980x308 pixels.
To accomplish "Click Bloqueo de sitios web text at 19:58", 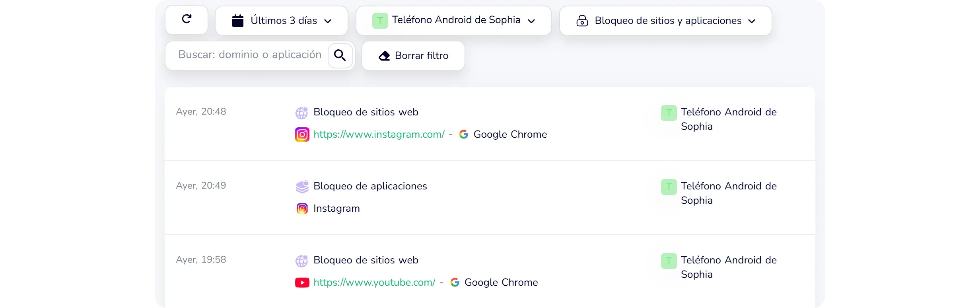I will point(366,260).
